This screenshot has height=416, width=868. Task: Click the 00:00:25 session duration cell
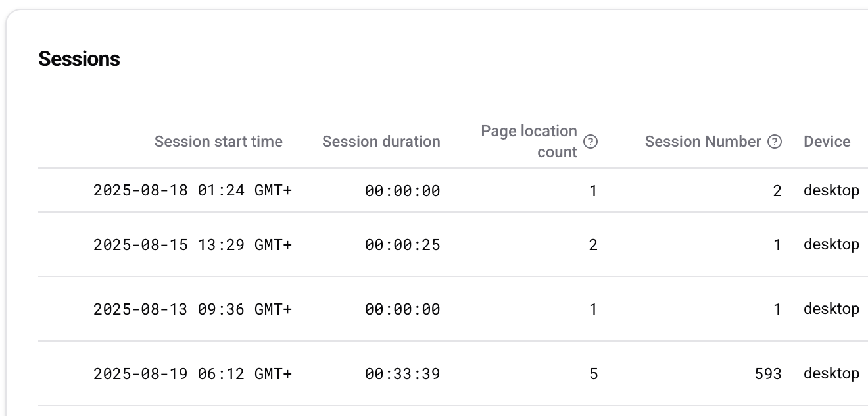[402, 245]
